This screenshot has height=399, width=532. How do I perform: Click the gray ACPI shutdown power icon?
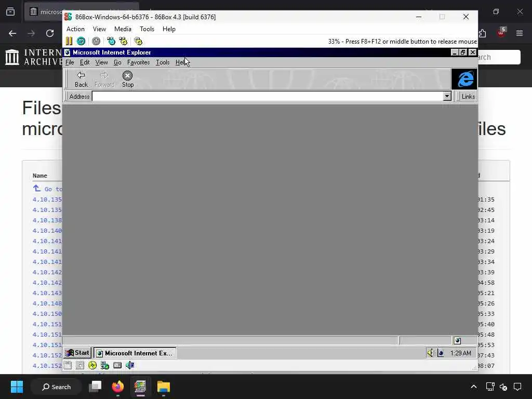tap(96, 42)
